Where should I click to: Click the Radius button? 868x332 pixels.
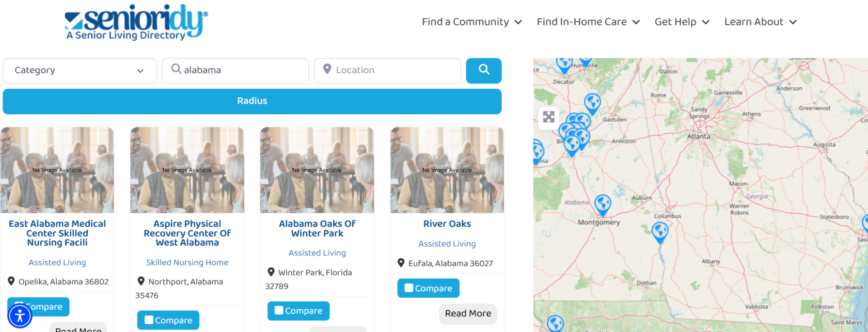click(252, 101)
